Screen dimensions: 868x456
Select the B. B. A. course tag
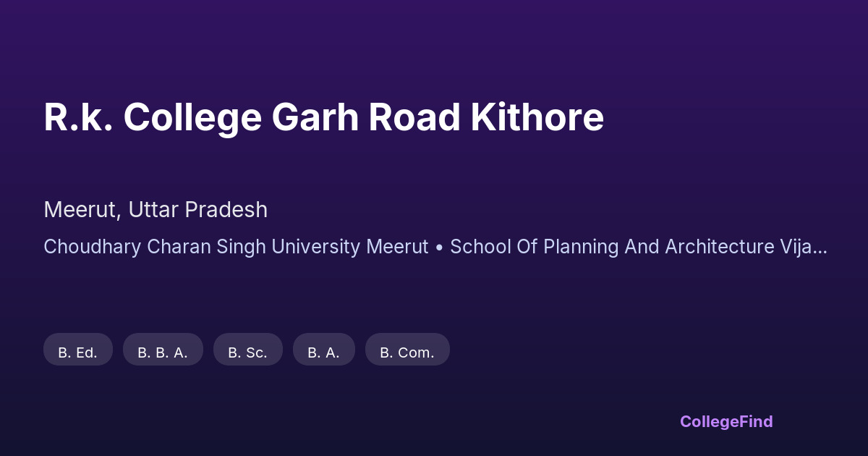coord(163,352)
